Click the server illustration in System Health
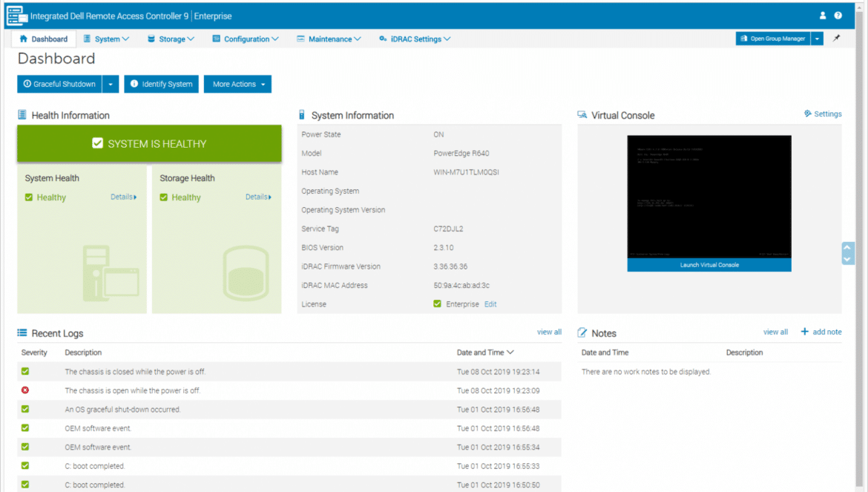Screen dimensions: 868x492 tap(111, 272)
